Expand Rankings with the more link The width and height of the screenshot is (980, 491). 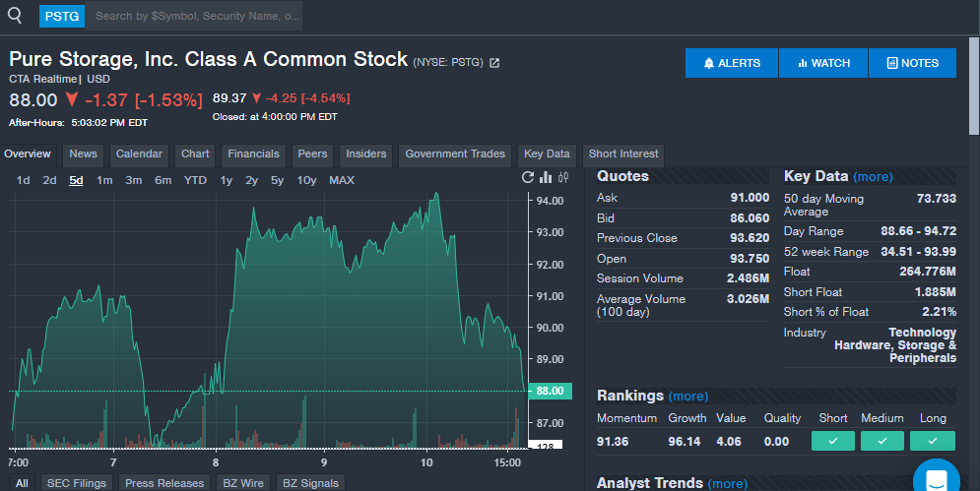tap(687, 397)
